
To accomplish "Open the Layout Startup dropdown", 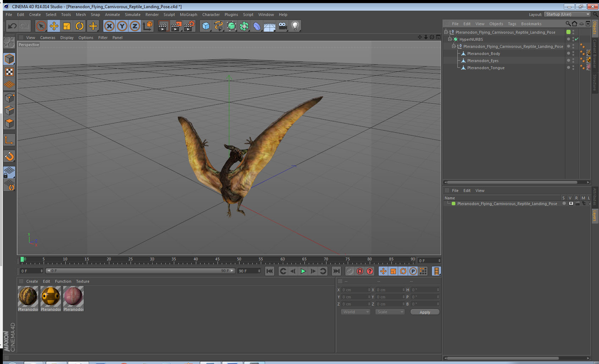I will pyautogui.click(x=567, y=15).
